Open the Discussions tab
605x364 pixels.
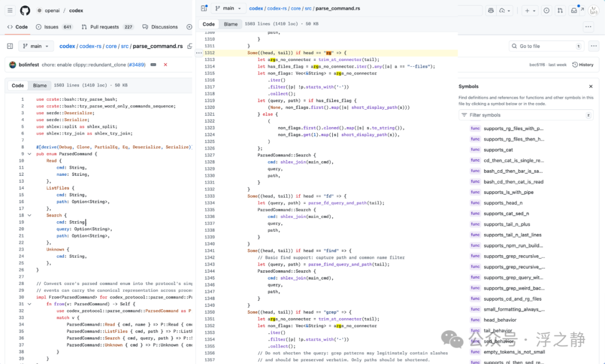click(x=160, y=27)
